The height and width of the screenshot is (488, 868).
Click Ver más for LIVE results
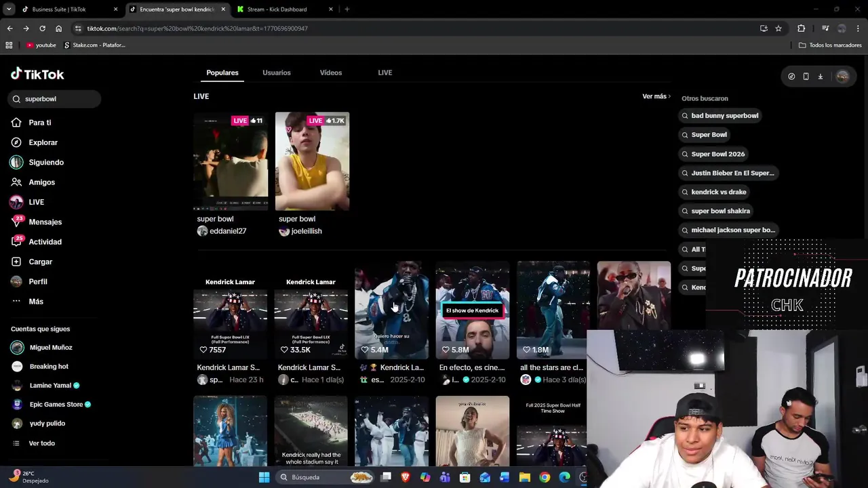click(656, 96)
